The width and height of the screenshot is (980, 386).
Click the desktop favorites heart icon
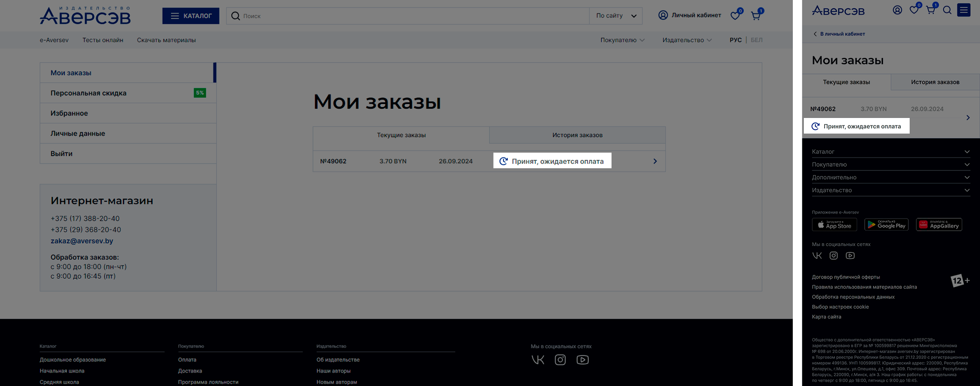click(x=735, y=16)
